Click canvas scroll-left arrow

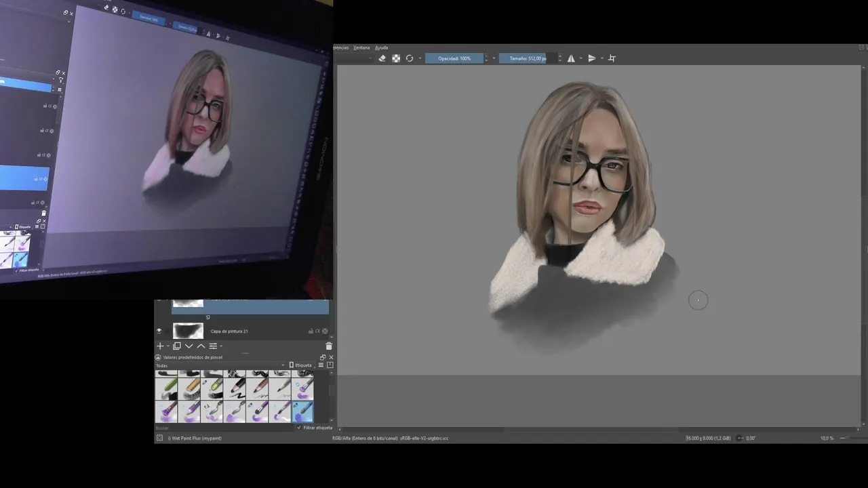(x=340, y=429)
